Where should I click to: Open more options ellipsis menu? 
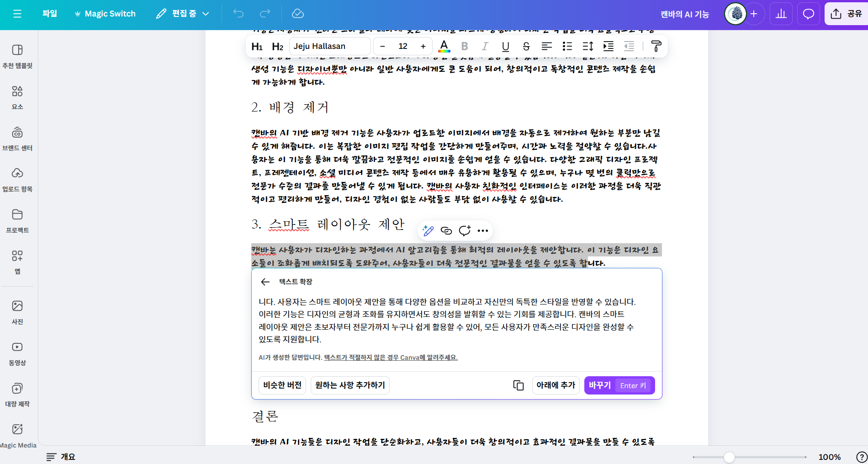coord(483,231)
